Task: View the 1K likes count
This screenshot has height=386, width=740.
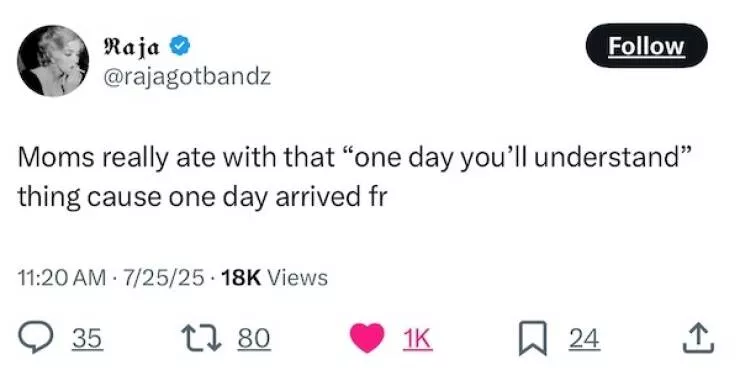Action: 417,338
